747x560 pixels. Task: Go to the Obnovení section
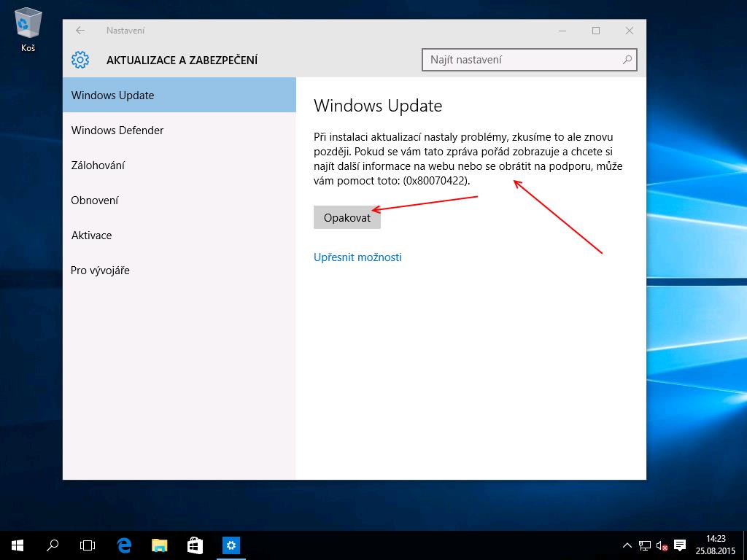pos(95,201)
